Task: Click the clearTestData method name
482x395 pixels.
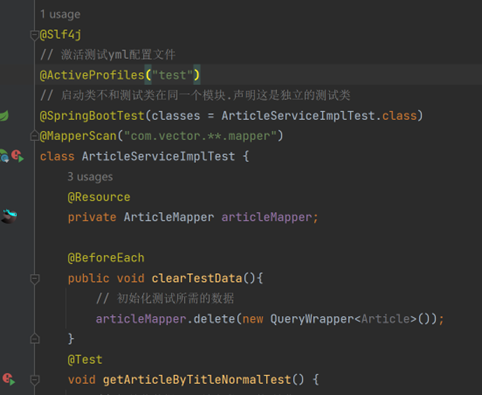Action: 197,278
